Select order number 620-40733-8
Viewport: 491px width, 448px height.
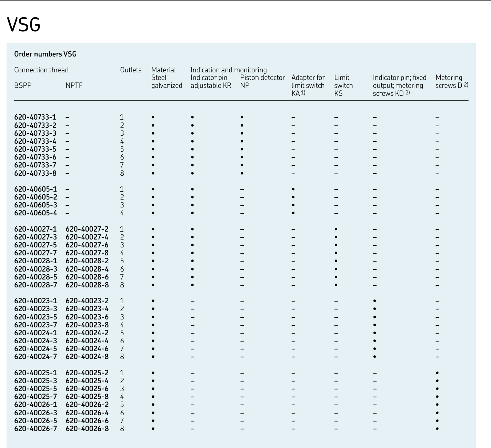[35, 173]
